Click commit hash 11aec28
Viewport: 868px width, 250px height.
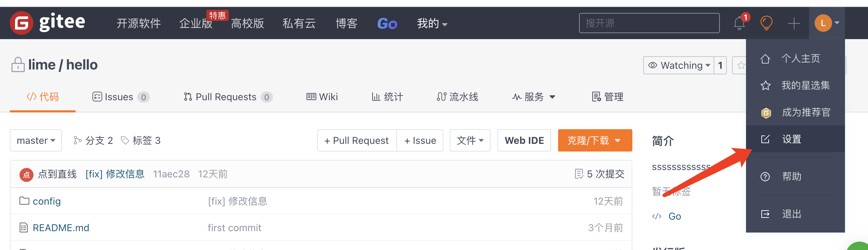pyautogui.click(x=171, y=174)
